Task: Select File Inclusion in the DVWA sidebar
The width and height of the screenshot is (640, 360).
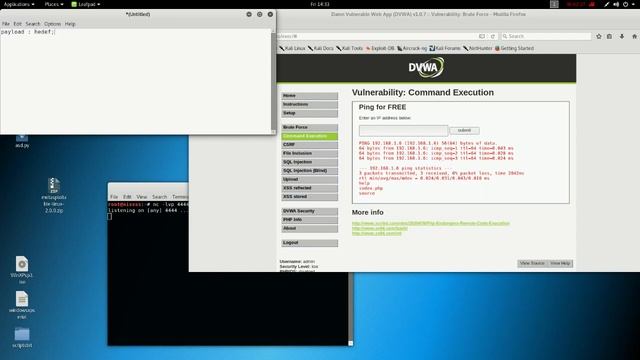Action: click(309, 153)
